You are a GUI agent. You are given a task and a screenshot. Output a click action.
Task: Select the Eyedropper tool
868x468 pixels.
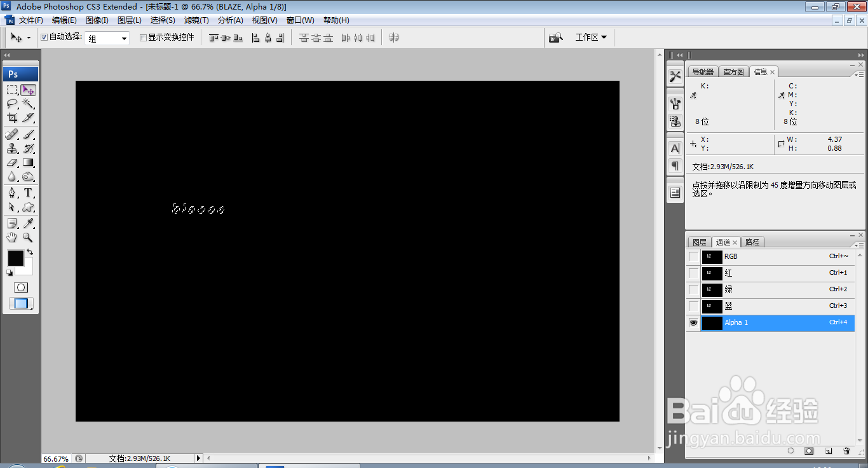click(x=28, y=223)
